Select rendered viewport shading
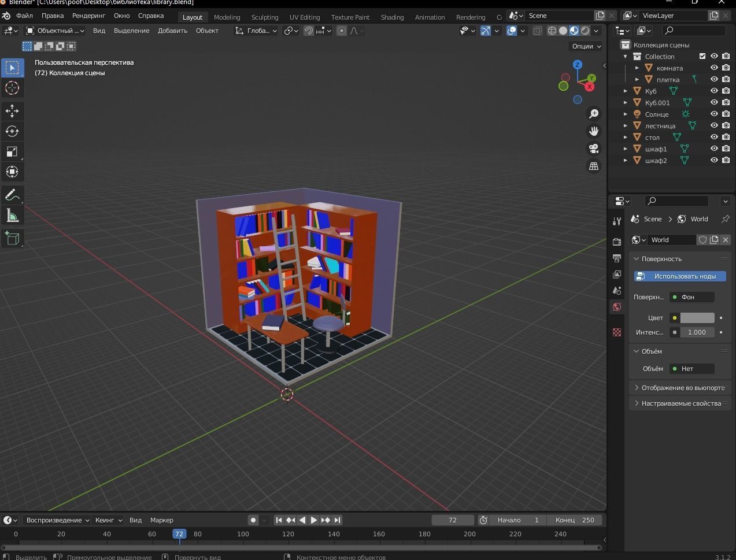The height and width of the screenshot is (560, 736). pyautogui.click(x=585, y=31)
